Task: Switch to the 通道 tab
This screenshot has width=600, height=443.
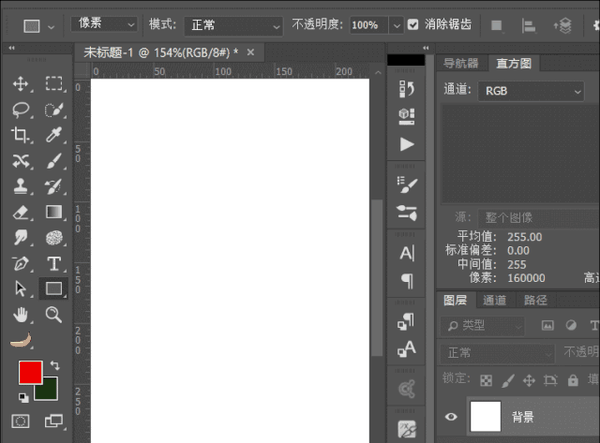Action: pos(494,300)
